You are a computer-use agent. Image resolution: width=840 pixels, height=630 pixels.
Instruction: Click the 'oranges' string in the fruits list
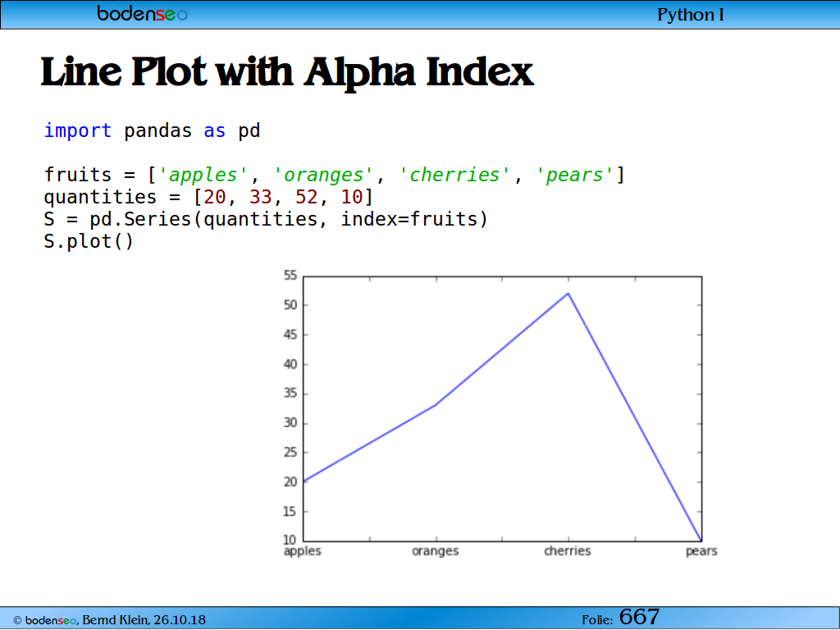[323, 176]
